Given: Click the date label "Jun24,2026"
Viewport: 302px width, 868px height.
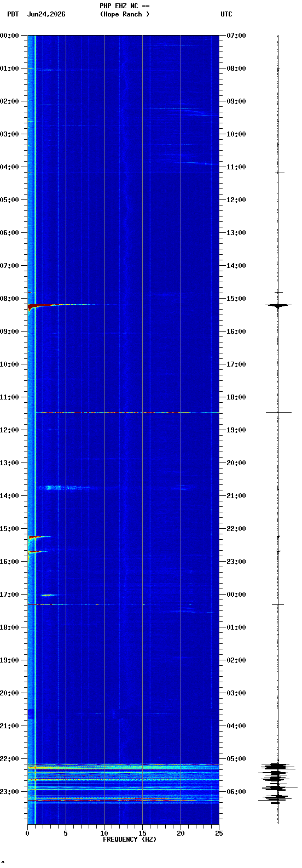Looking at the screenshot, I should [x=46, y=14].
